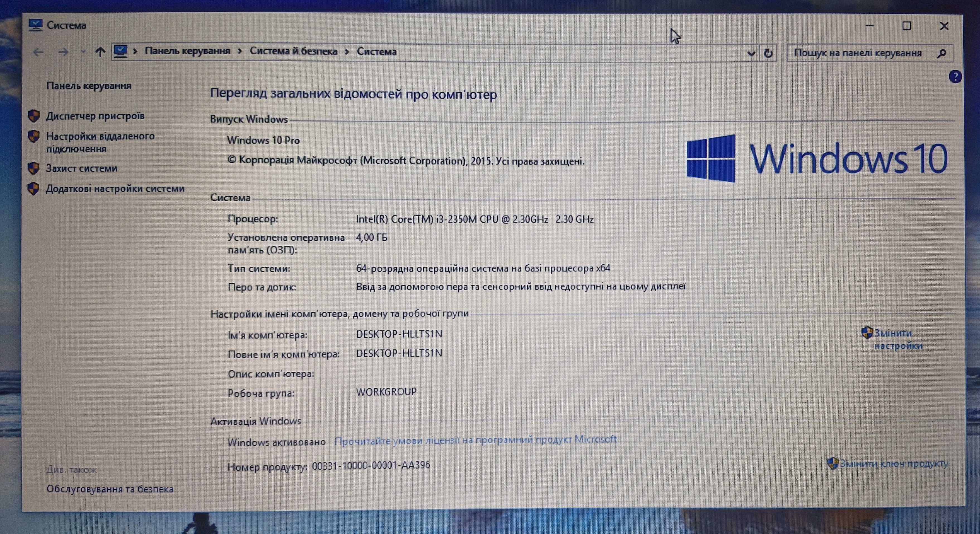This screenshot has width=980, height=534.
Task: Close the Система window
Action: click(x=944, y=26)
